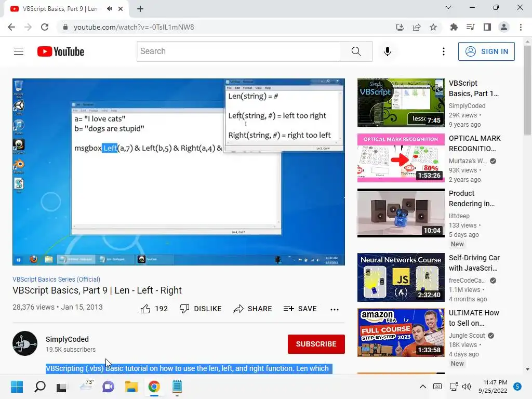The width and height of the screenshot is (532, 399).
Task: Open media controls in Chrome toolbar
Action: coord(471,27)
